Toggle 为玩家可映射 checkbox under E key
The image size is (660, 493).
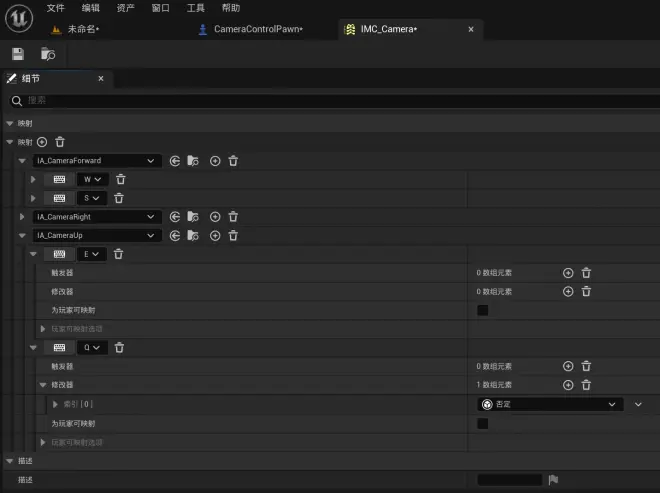pyautogui.click(x=483, y=310)
